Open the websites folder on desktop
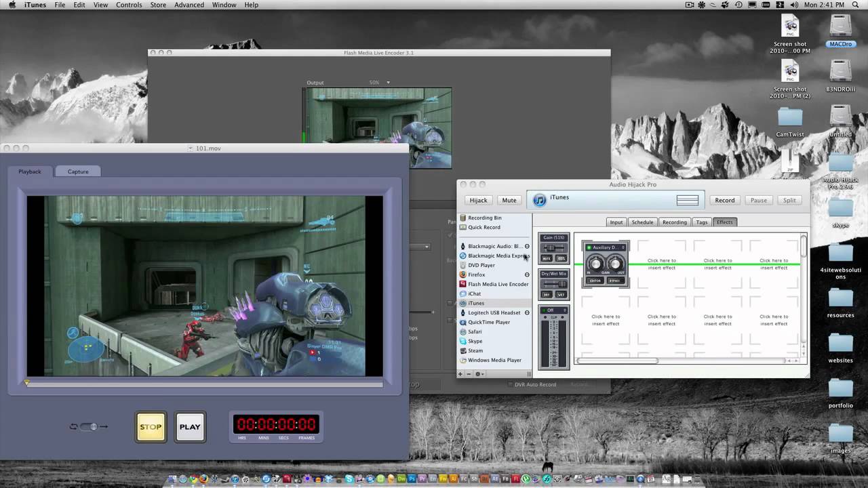The image size is (868, 488). click(840, 348)
